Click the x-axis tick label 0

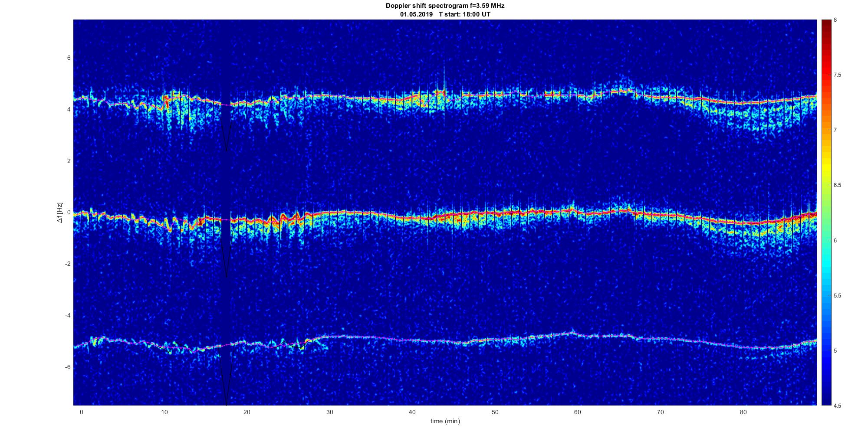click(81, 412)
